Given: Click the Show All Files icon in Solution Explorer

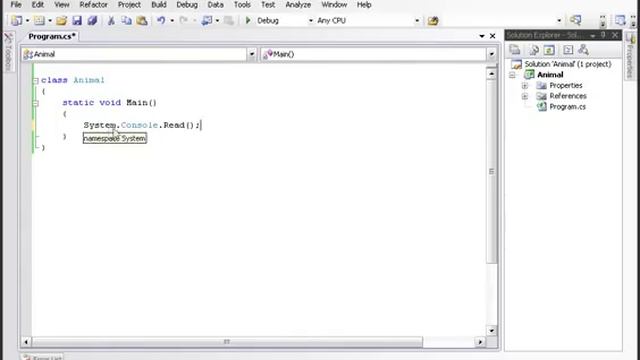Looking at the screenshot, I should tap(534, 50).
